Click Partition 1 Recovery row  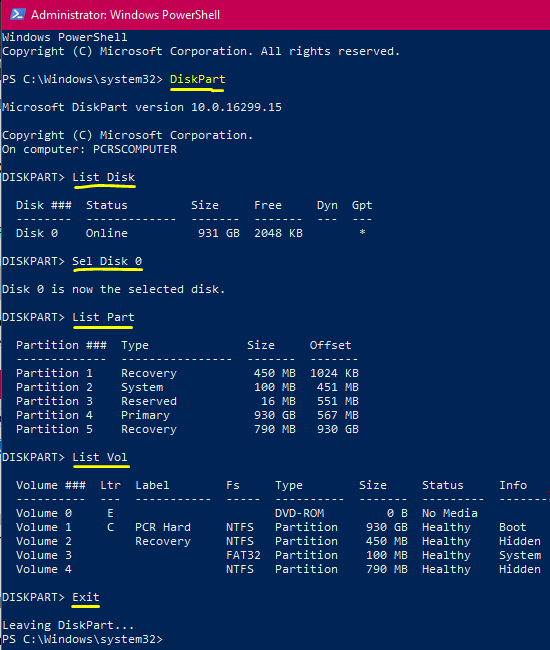[187, 373]
